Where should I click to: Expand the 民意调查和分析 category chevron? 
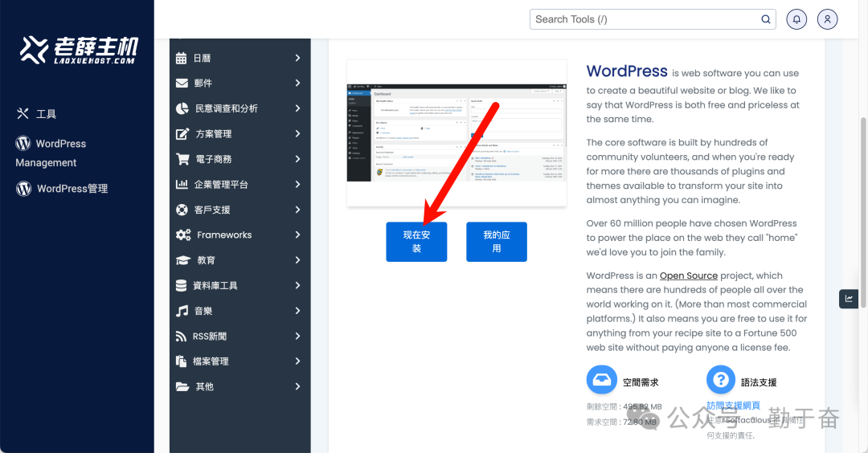pyautogui.click(x=297, y=108)
